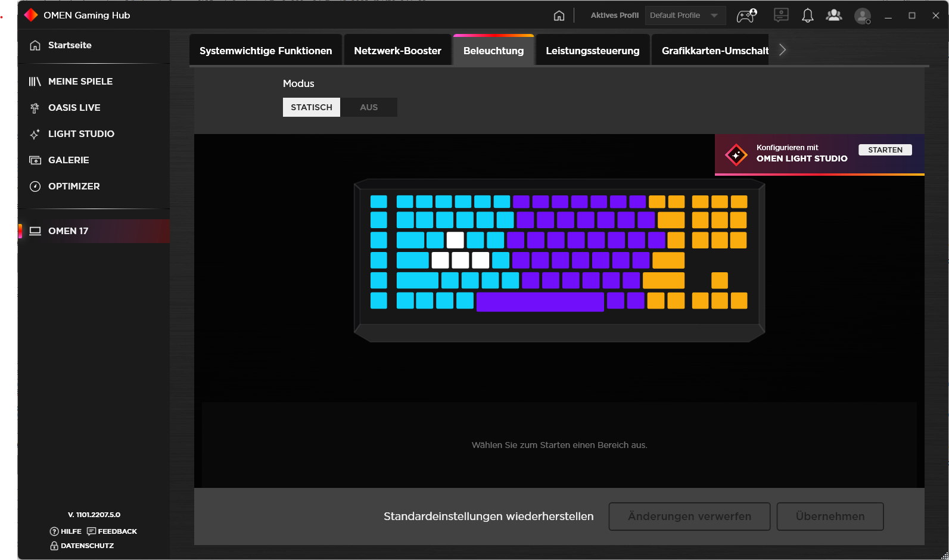Open the message card icon left of the bell
The height and width of the screenshot is (560, 949).
pos(781,15)
